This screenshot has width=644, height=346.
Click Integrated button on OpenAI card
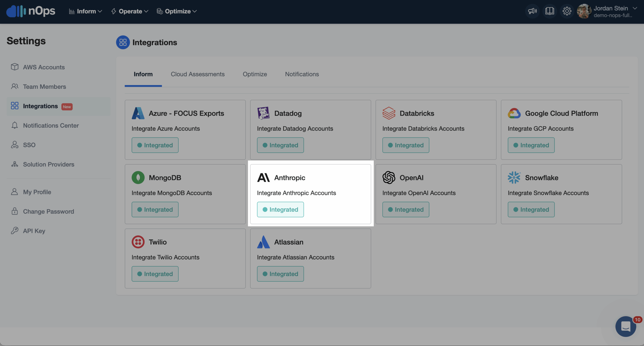coord(406,209)
